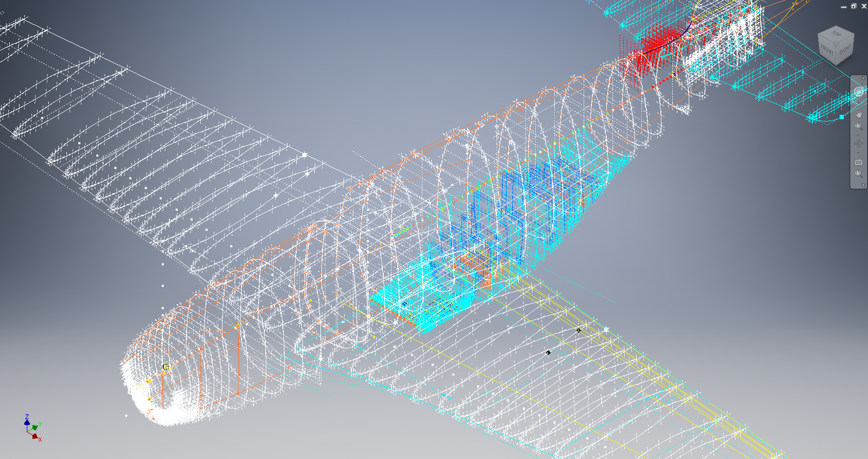Select the Zoom tool below Pan
The width and height of the screenshot is (868, 459).
tap(858, 126)
